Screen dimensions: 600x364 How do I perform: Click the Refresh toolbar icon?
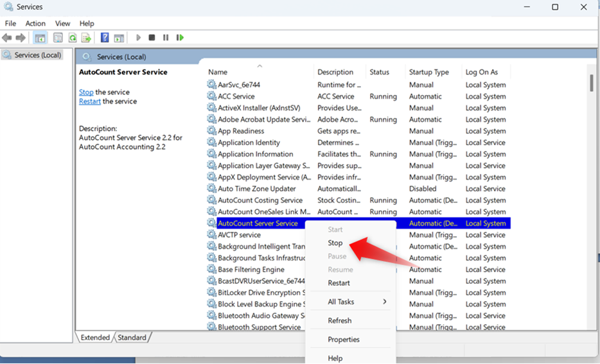(x=73, y=38)
